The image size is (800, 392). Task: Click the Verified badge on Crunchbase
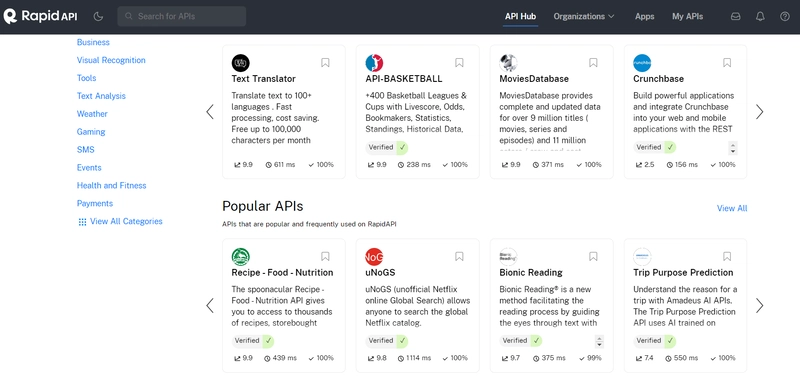coord(655,148)
